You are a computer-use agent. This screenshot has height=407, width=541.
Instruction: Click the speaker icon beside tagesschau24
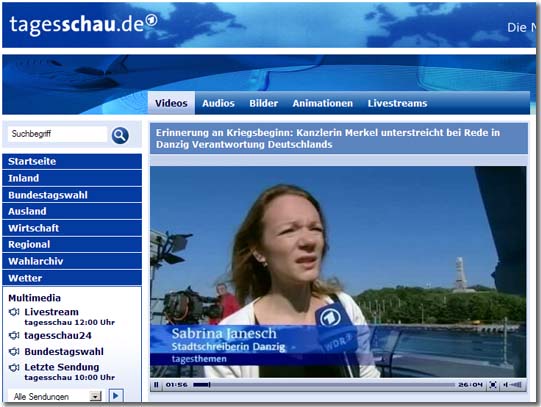14,335
